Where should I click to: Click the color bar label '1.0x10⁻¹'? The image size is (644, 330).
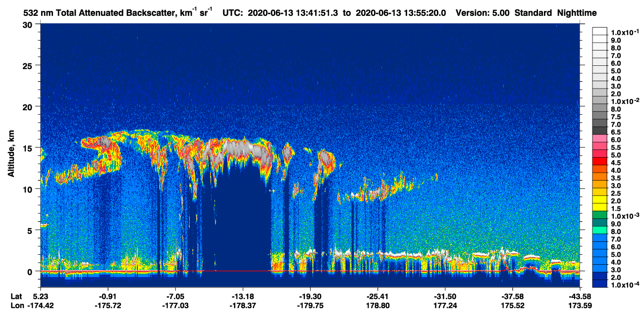point(624,32)
